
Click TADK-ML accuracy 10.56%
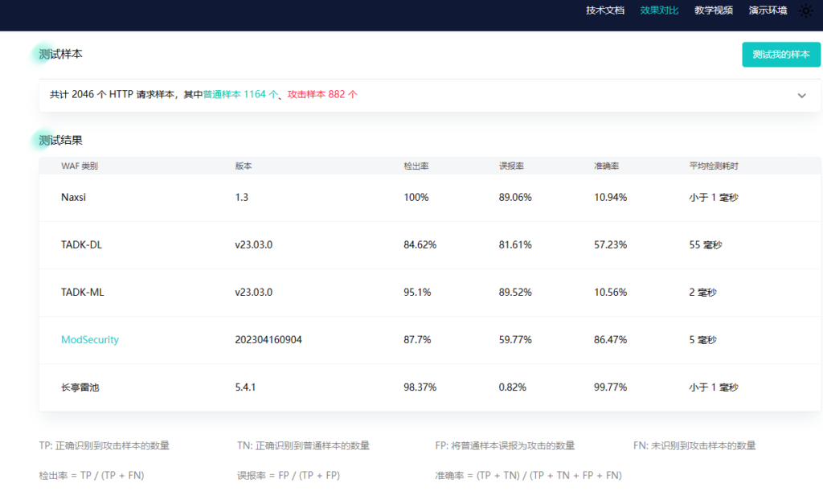pos(611,293)
